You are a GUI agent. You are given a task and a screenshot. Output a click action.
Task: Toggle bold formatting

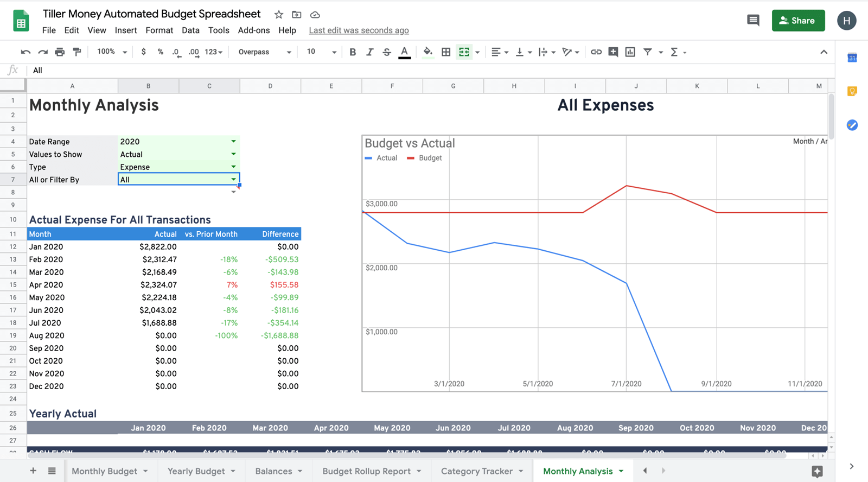coord(353,52)
